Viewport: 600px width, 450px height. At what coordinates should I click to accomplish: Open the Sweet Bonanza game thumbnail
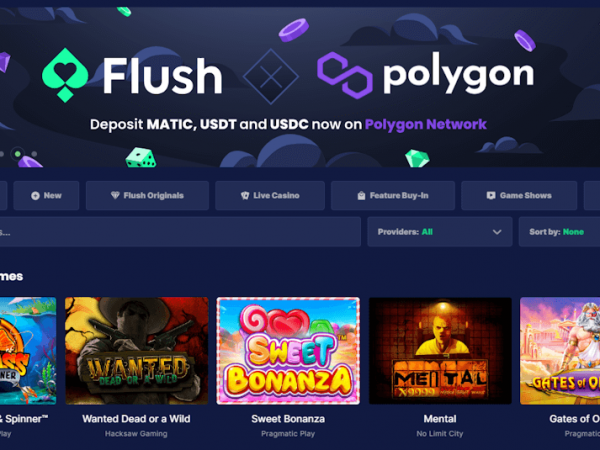288,351
